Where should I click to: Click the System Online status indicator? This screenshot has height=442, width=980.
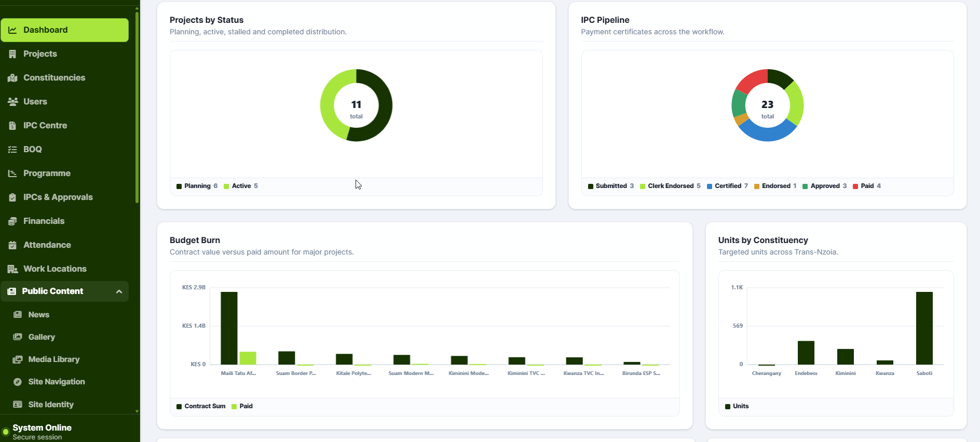click(6, 432)
